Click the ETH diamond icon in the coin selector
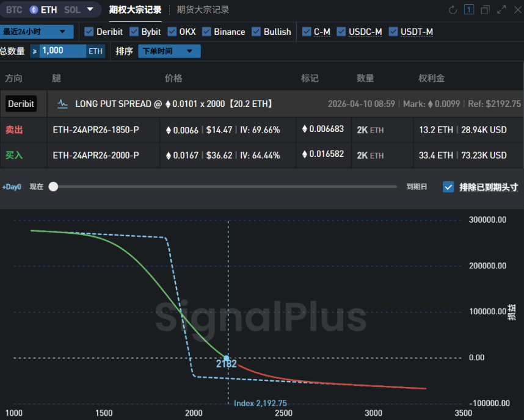The width and height of the screenshot is (524, 420). (x=33, y=10)
